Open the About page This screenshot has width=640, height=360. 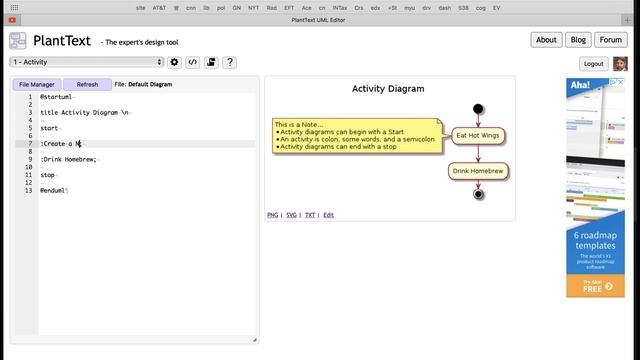point(546,40)
